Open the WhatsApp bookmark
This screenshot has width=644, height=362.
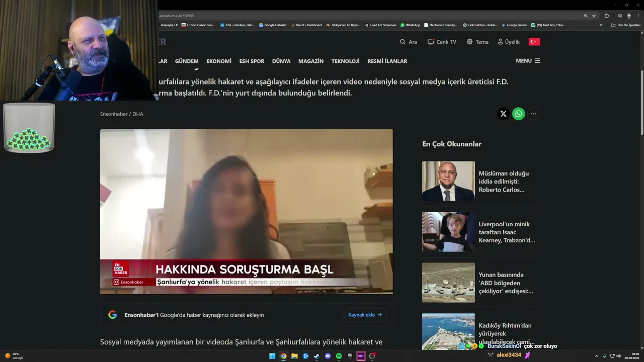click(410, 25)
